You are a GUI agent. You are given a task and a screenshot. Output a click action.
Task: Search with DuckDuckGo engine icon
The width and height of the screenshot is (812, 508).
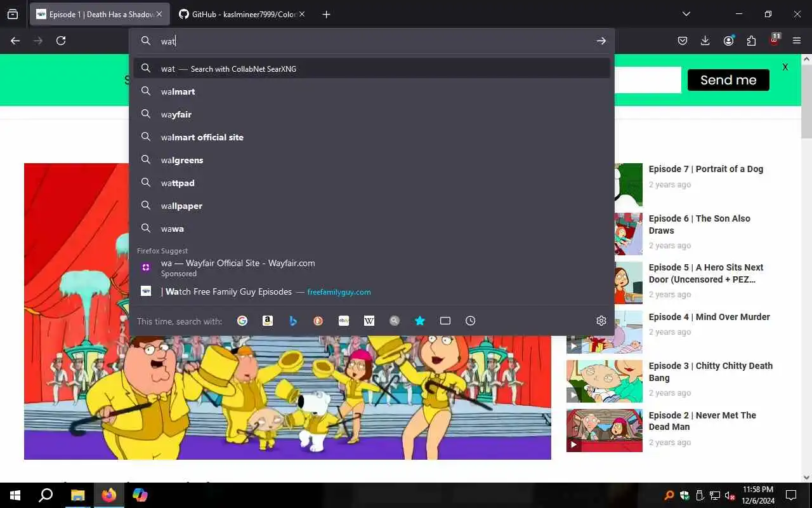coord(318,321)
